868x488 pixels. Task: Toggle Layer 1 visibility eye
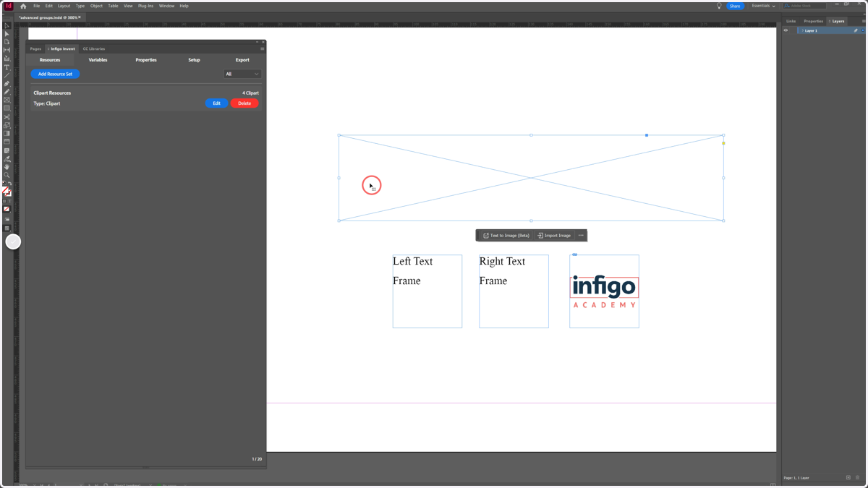pyautogui.click(x=786, y=30)
